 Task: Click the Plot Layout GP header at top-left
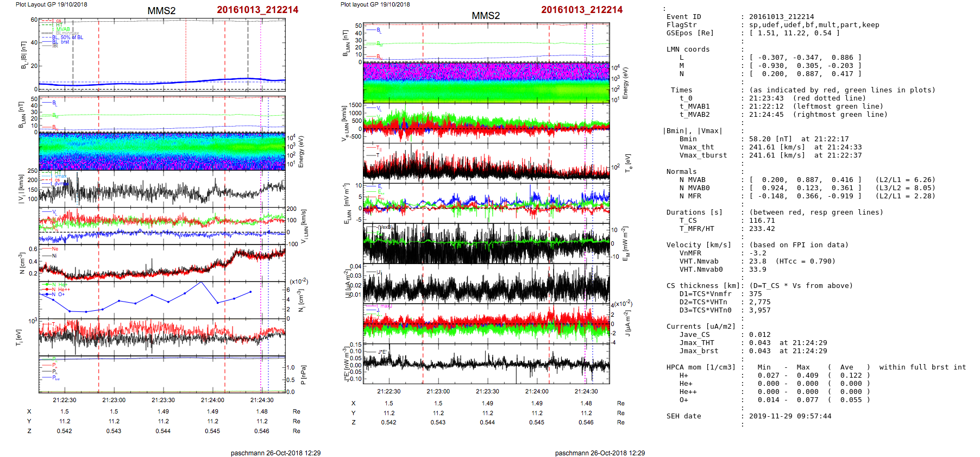click(x=51, y=4)
